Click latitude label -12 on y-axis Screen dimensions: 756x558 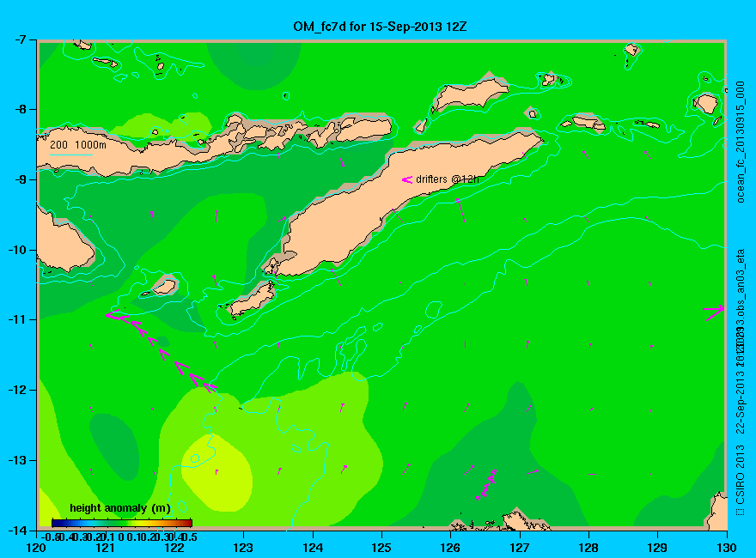(19, 390)
